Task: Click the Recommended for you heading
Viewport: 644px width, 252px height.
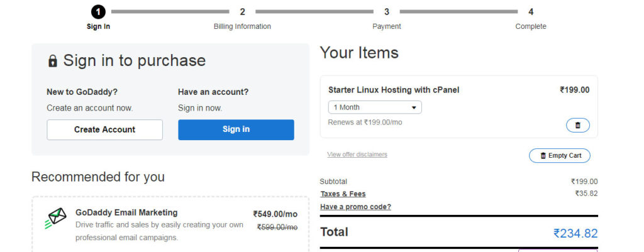Action: click(x=98, y=177)
